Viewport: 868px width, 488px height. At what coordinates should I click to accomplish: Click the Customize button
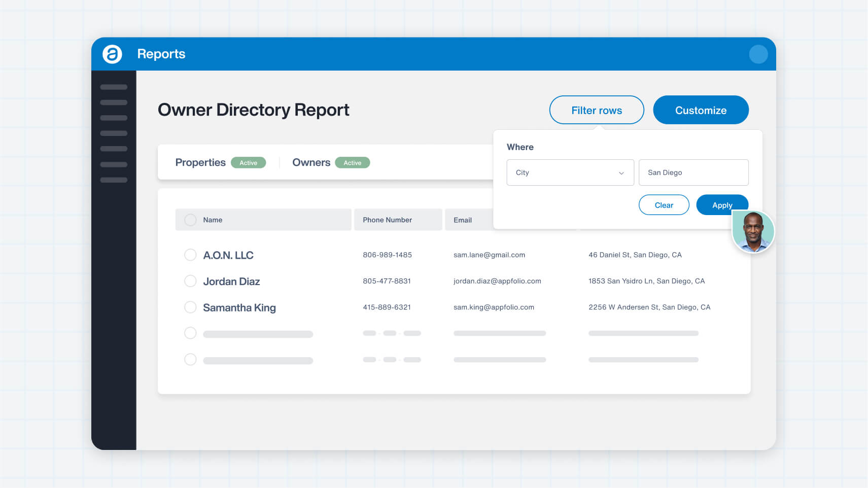[x=701, y=110]
